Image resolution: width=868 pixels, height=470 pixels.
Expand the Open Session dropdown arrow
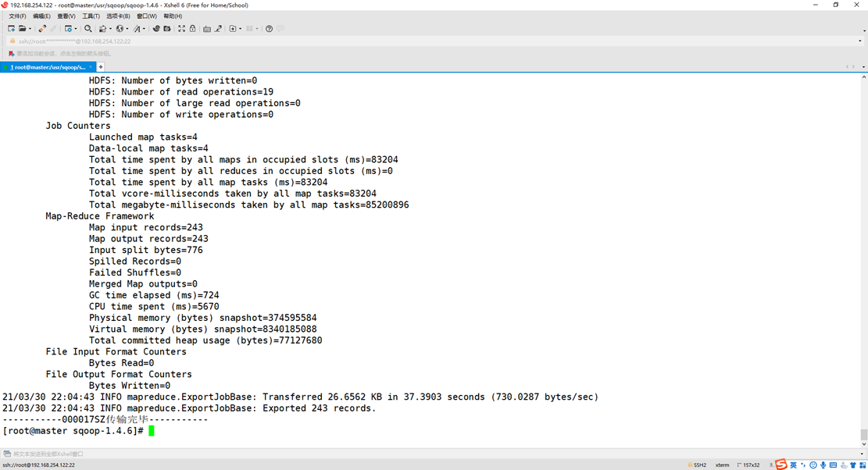30,29
